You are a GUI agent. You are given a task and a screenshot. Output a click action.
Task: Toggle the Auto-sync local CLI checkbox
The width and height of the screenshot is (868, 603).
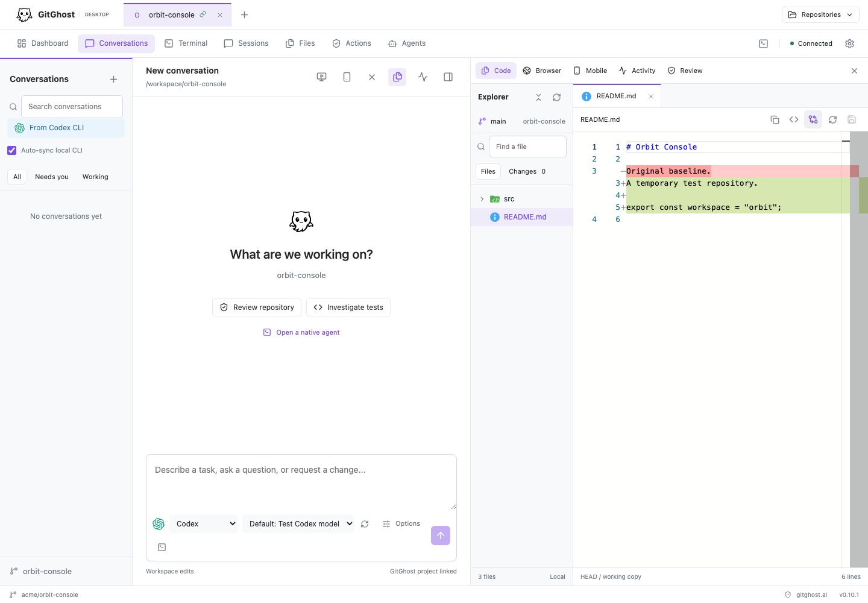12,150
